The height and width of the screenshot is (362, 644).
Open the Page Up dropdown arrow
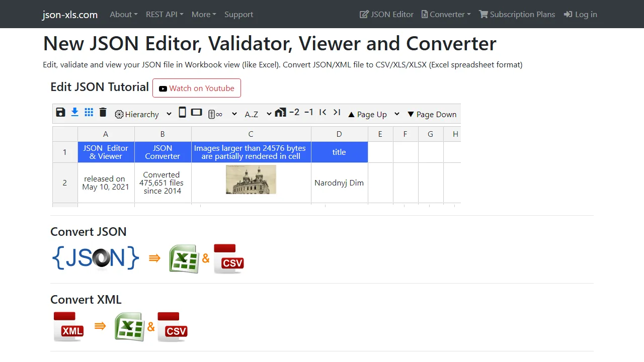tap(397, 114)
